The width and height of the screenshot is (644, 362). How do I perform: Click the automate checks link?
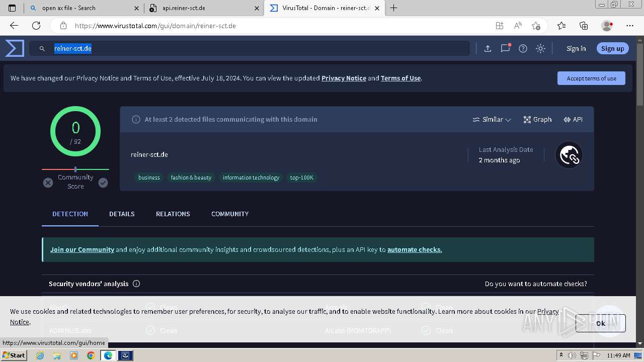click(415, 249)
